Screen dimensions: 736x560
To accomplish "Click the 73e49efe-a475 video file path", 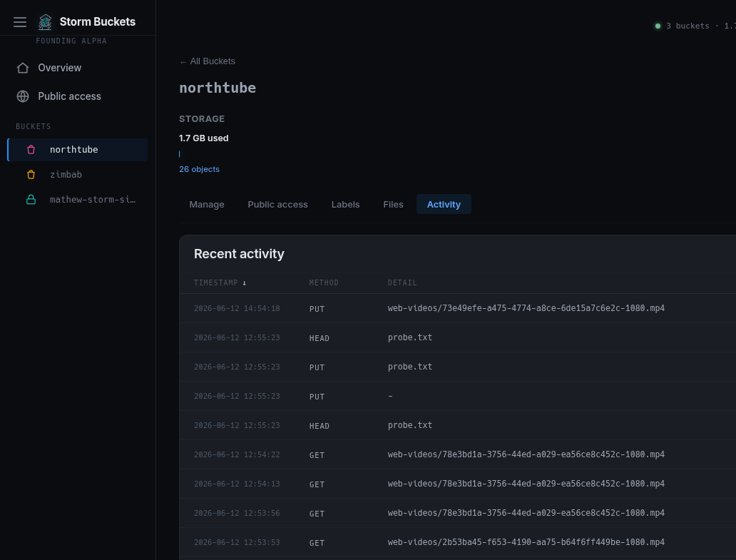I will pyautogui.click(x=526, y=308).
